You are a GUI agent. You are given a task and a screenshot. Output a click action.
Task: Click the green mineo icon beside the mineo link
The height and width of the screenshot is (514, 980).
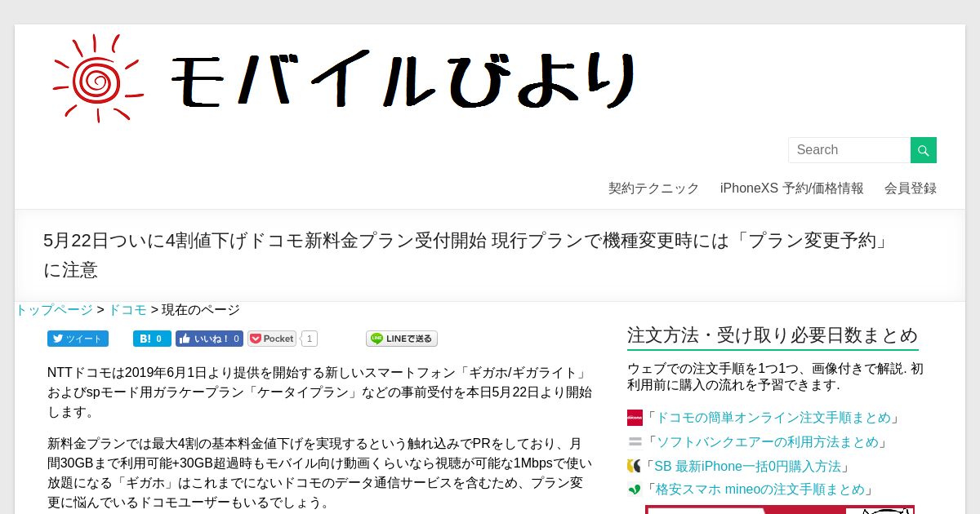click(x=635, y=490)
